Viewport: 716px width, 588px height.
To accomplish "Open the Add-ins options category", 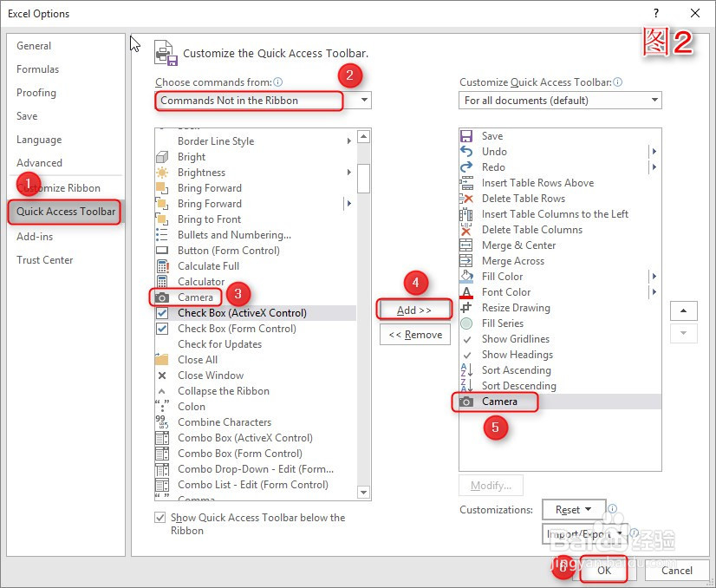I will pyautogui.click(x=35, y=237).
